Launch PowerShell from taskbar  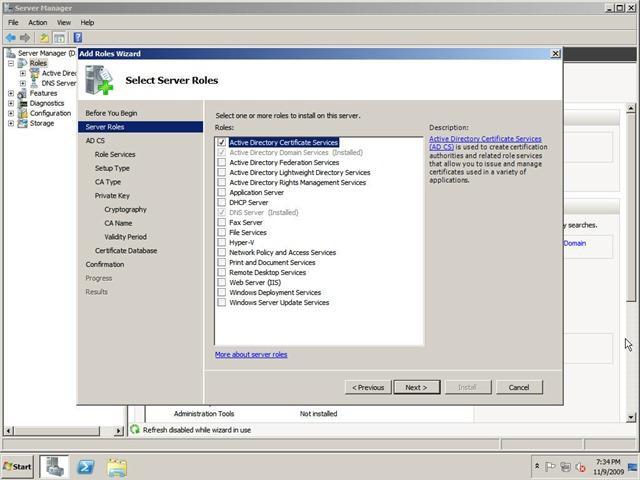coord(86,467)
